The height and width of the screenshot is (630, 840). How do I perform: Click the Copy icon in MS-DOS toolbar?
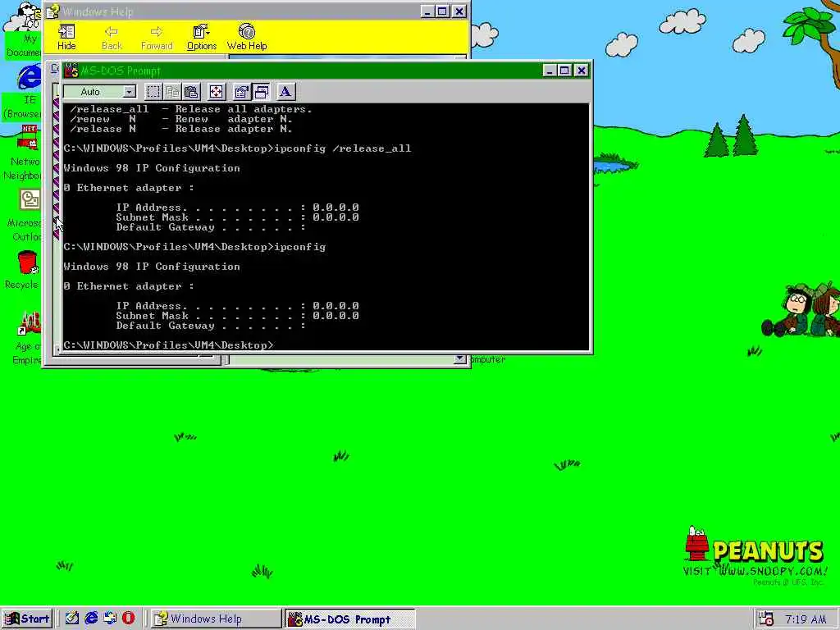pos(172,92)
